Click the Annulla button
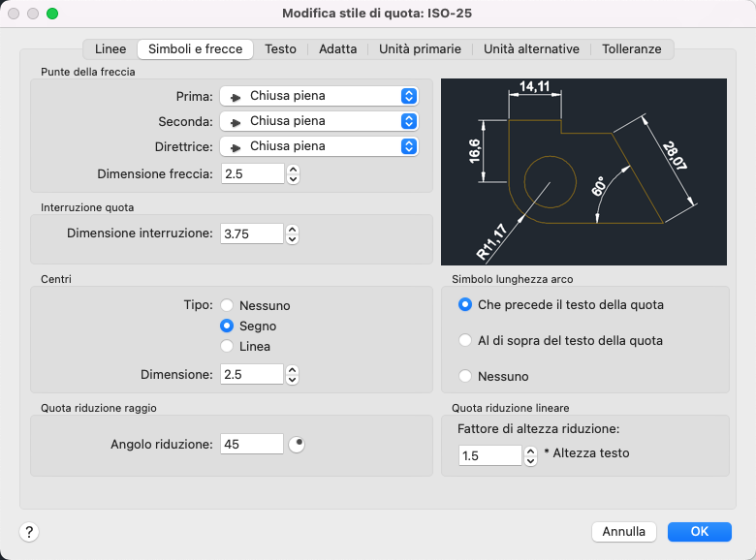The height and width of the screenshot is (560, 756). [x=624, y=531]
